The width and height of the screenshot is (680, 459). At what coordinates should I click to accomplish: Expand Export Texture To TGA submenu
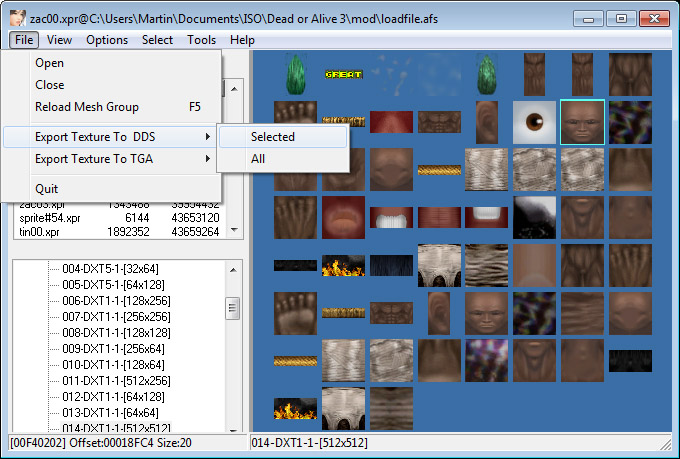[x=109, y=159]
